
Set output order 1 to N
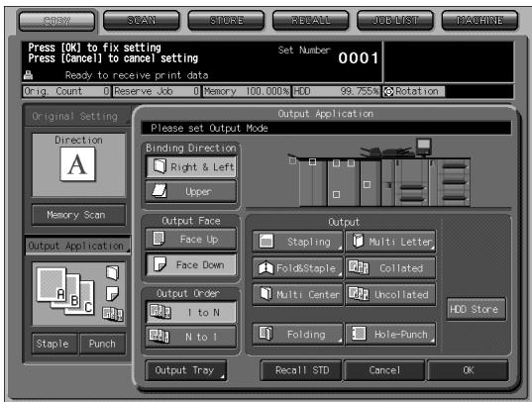(191, 312)
